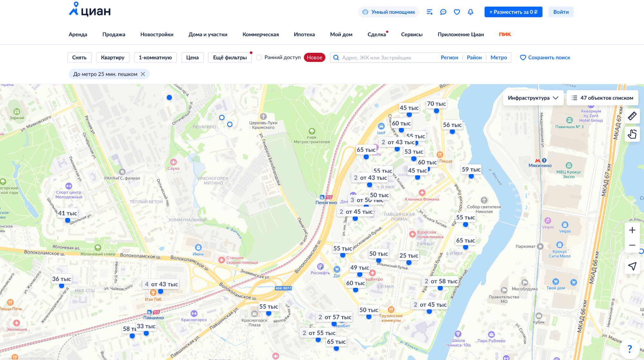Enable the Ранний доступ checkbox
This screenshot has height=360, width=644.
tap(259, 57)
